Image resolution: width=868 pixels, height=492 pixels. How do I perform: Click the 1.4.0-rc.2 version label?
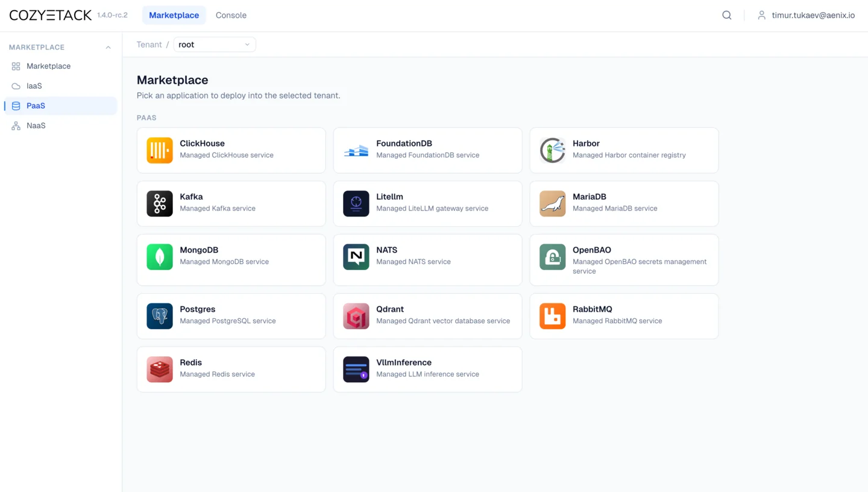tap(112, 15)
